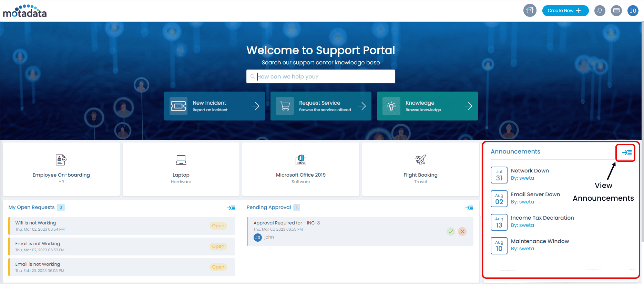This screenshot has height=284, width=644.
Task: Click the View Announcements icon
Action: pyautogui.click(x=626, y=152)
